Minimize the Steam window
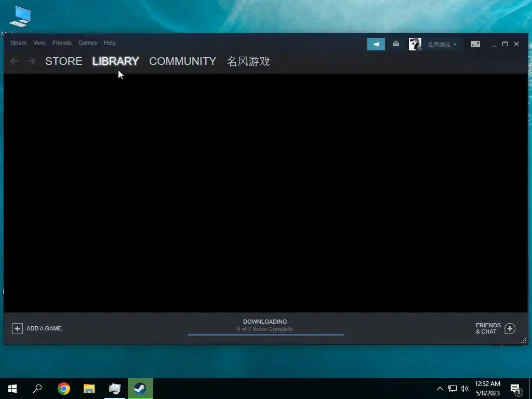Screen dimensions: 532x399 pyautogui.click(x=494, y=45)
